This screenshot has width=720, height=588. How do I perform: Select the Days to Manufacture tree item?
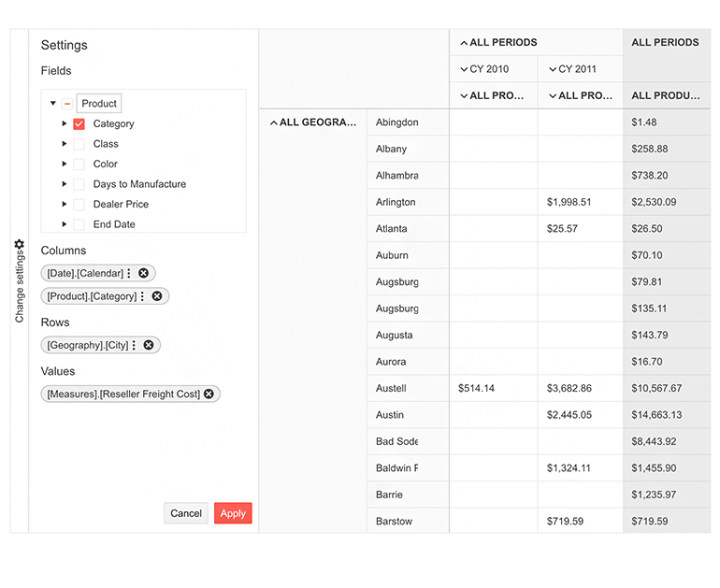click(139, 184)
